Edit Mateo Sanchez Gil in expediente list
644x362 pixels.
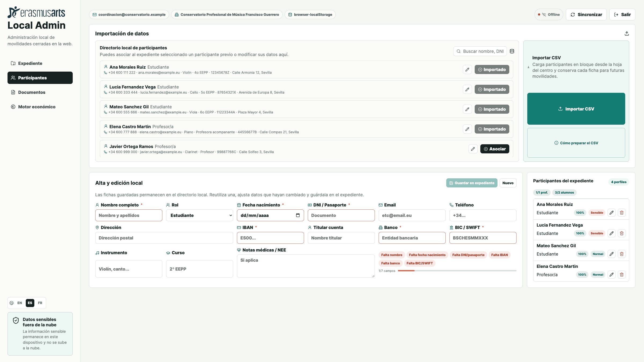(611, 254)
